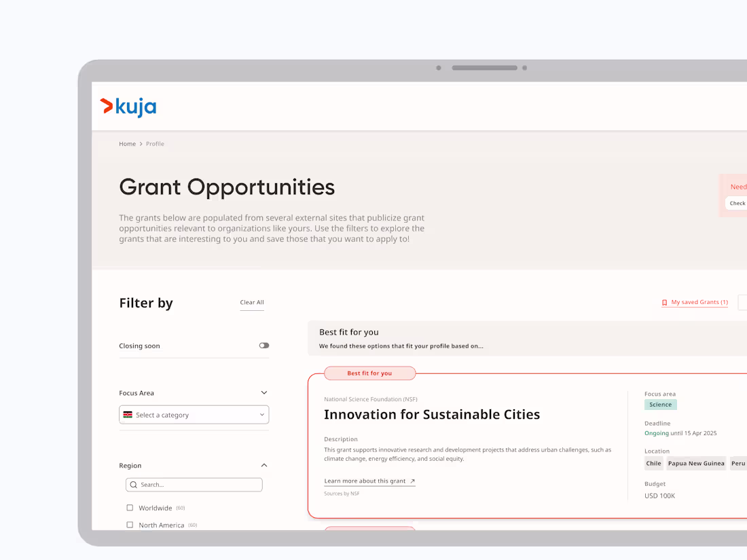
Task: Tick the checkbox beside My saved Grants
Action: pyautogui.click(x=742, y=302)
